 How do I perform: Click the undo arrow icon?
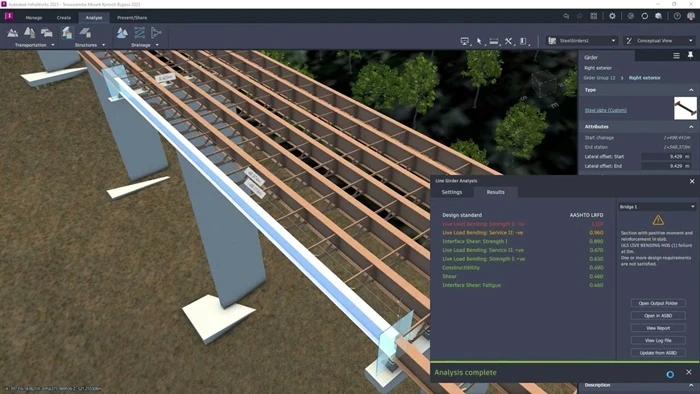point(566,16)
